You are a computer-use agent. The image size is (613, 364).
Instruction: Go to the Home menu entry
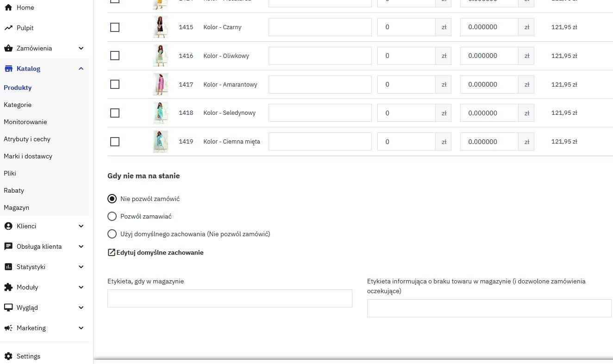click(25, 7)
